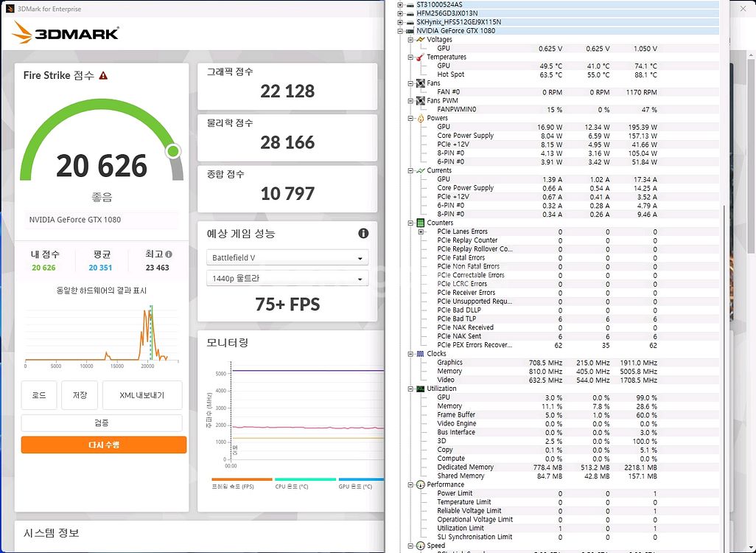Click the 저장 button

80,395
